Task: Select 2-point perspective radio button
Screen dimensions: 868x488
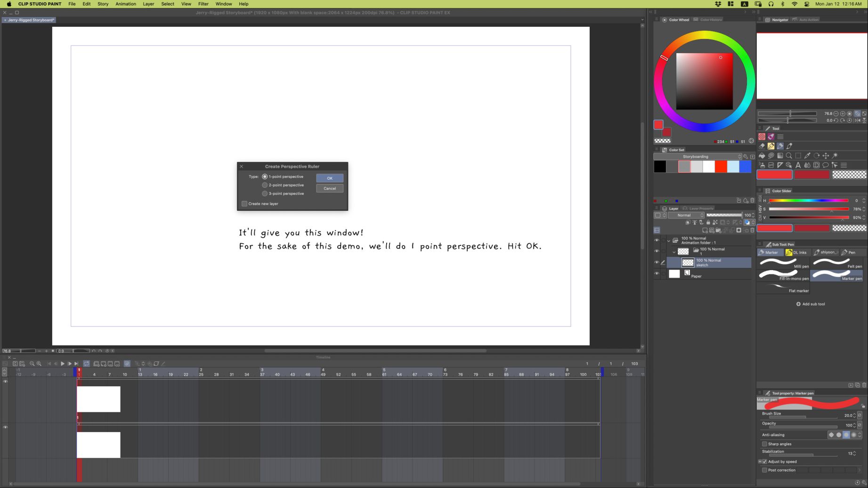Action: click(265, 185)
